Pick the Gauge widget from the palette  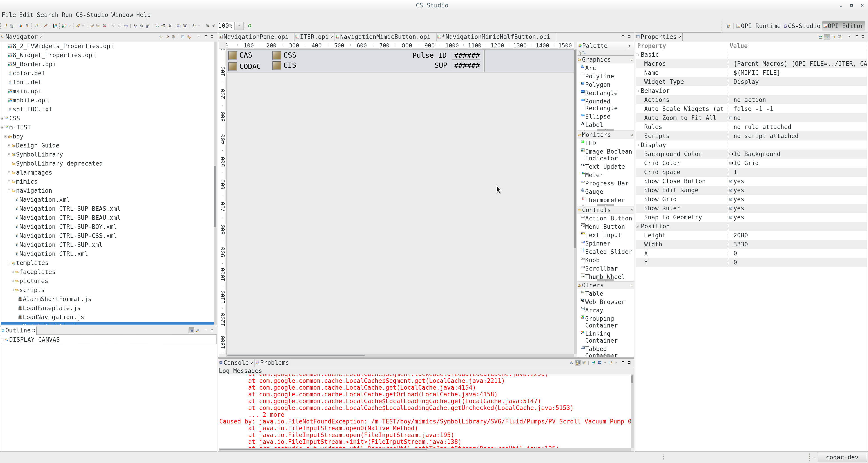[594, 192]
